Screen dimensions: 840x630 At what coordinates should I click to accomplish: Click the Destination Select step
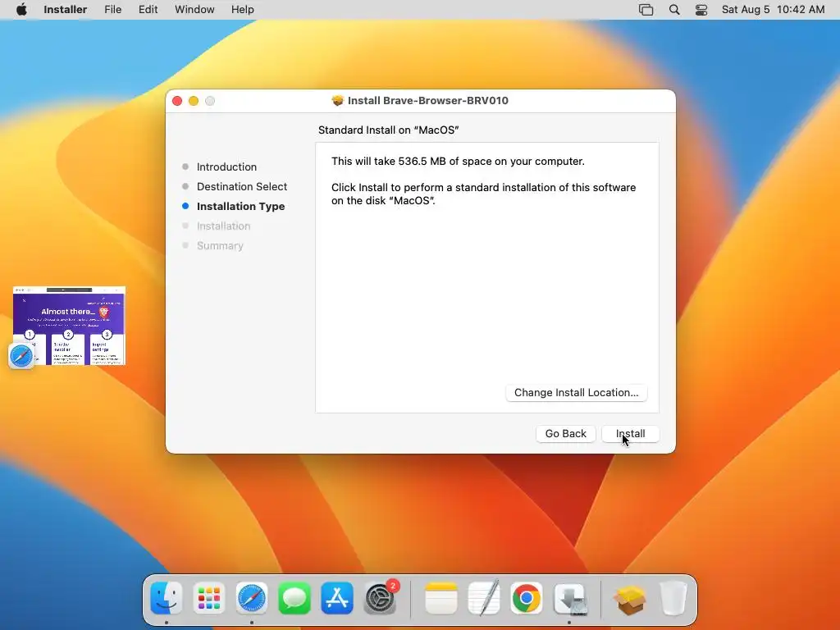242,186
